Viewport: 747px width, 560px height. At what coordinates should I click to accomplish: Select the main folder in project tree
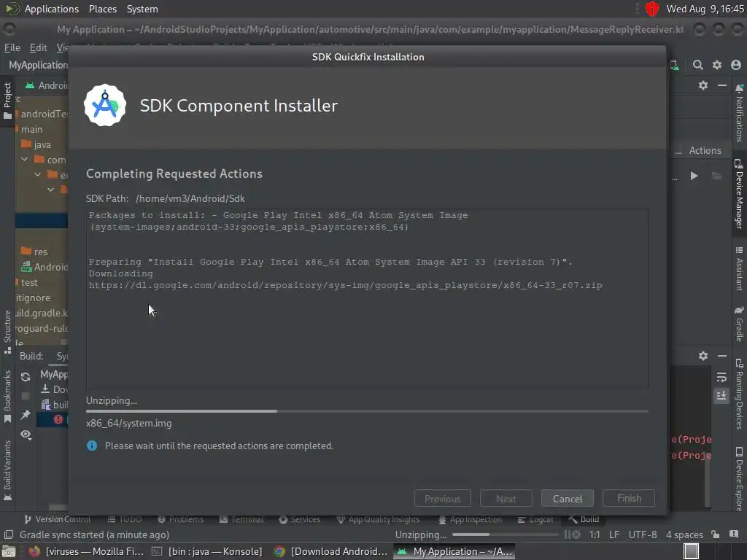[31, 129]
